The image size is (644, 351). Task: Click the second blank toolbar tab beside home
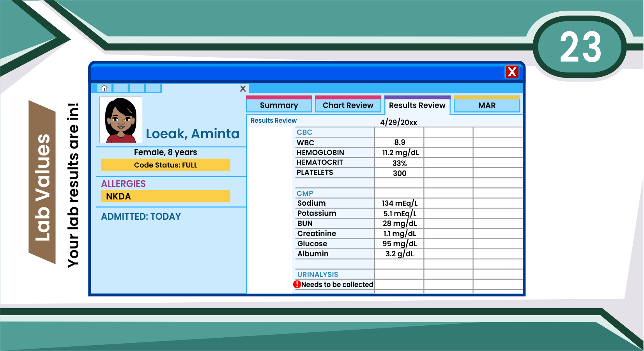137,88
